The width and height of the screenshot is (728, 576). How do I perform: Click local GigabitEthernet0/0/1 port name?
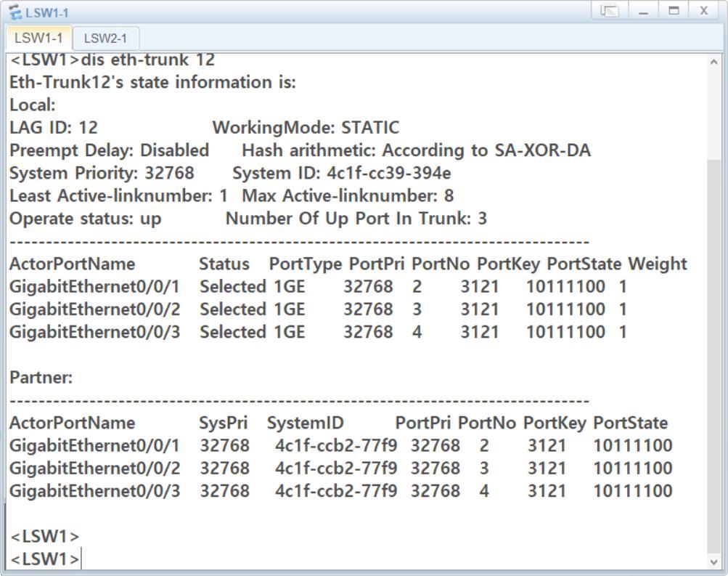pos(94,287)
